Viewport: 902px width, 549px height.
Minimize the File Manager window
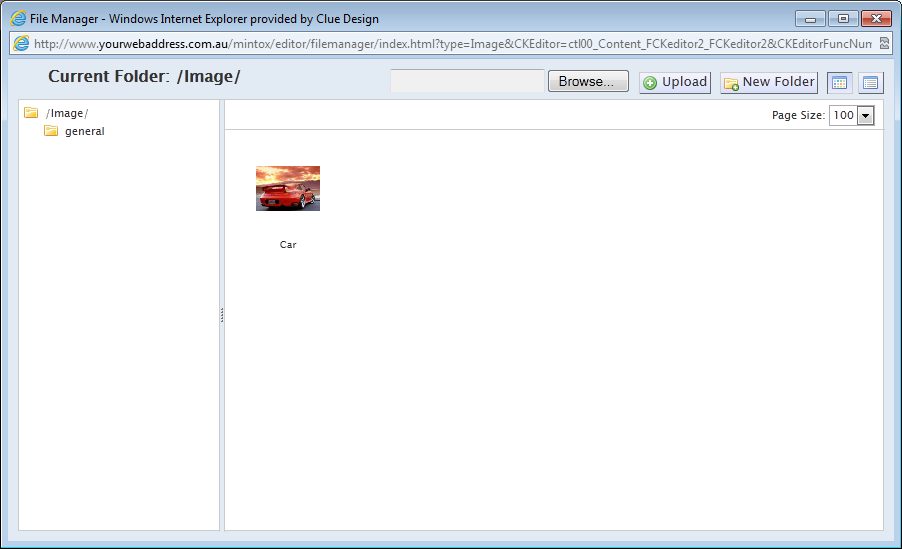[x=809, y=18]
